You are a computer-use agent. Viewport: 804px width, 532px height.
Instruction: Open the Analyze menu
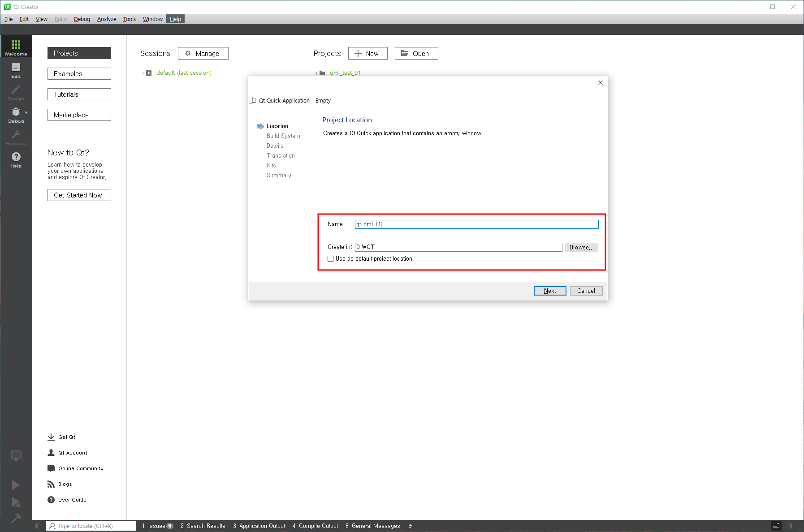(x=107, y=19)
